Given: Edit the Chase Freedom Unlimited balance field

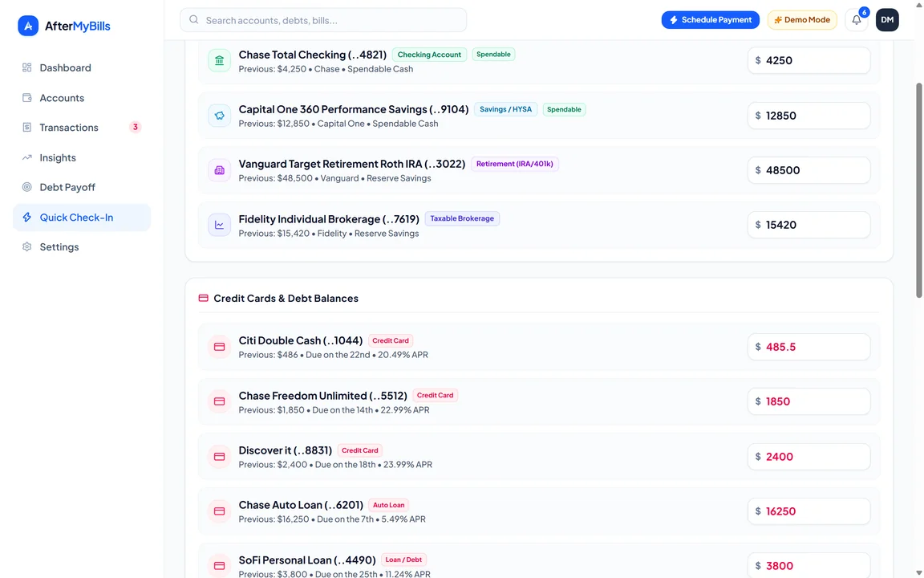Looking at the screenshot, I should [809, 401].
